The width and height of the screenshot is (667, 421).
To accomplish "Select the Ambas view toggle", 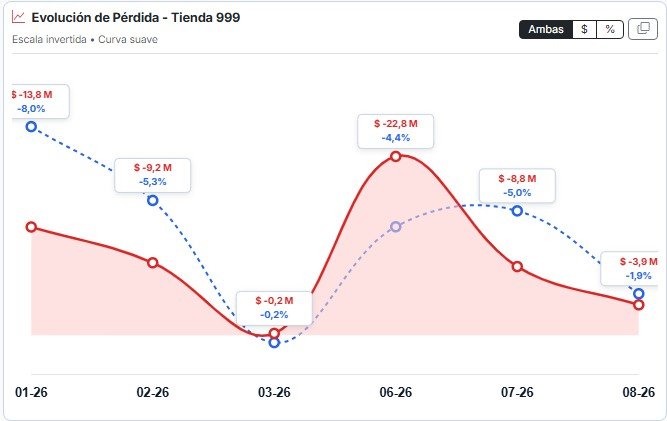I will [x=546, y=29].
